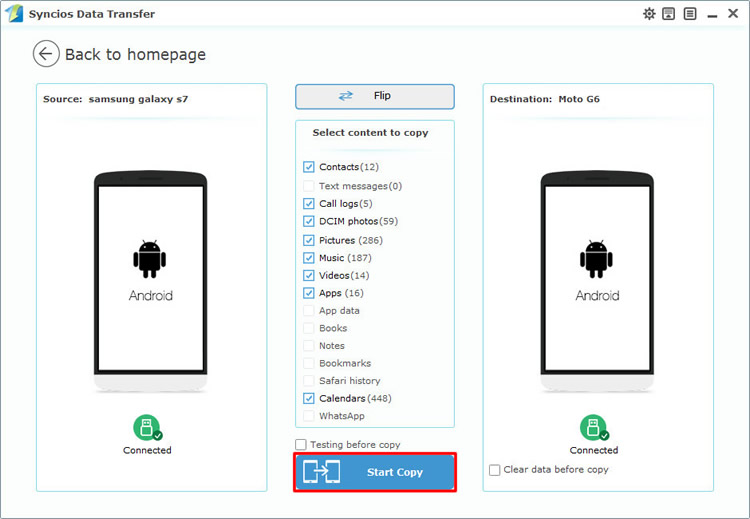Screen dimensions: 750x519
Task: Open settings gear icon in title bar
Action: click(x=649, y=14)
